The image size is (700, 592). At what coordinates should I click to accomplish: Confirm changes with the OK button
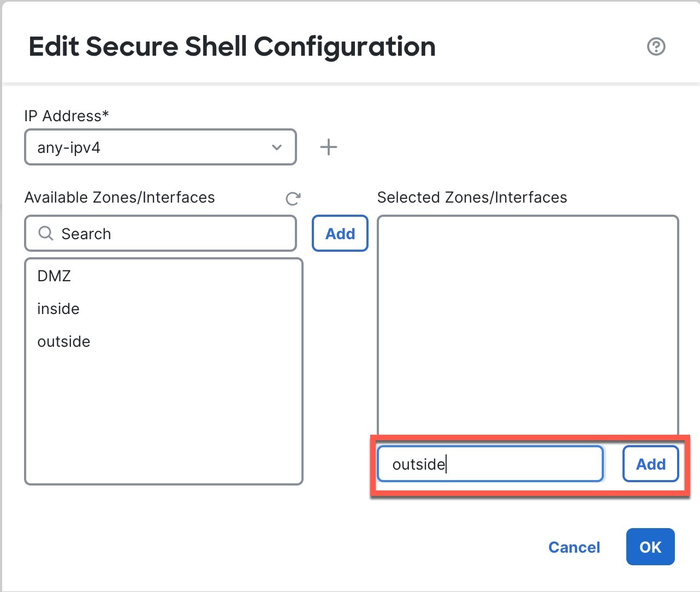click(x=650, y=547)
